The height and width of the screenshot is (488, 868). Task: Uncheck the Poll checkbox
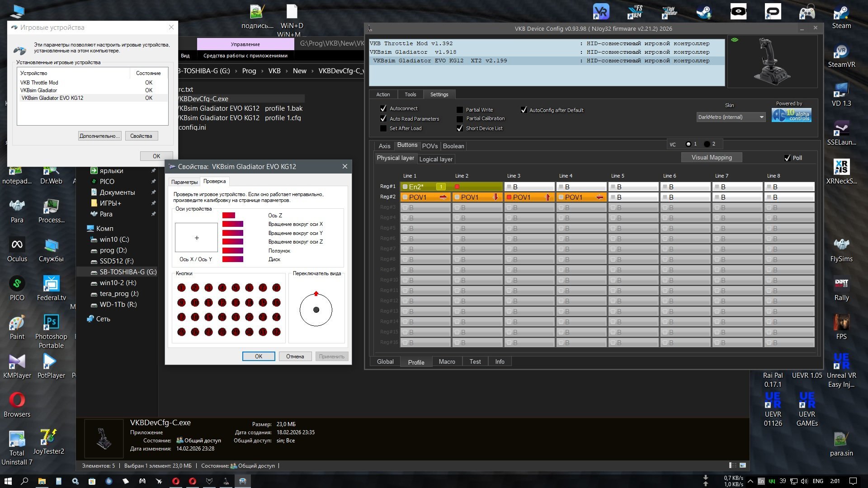click(788, 158)
